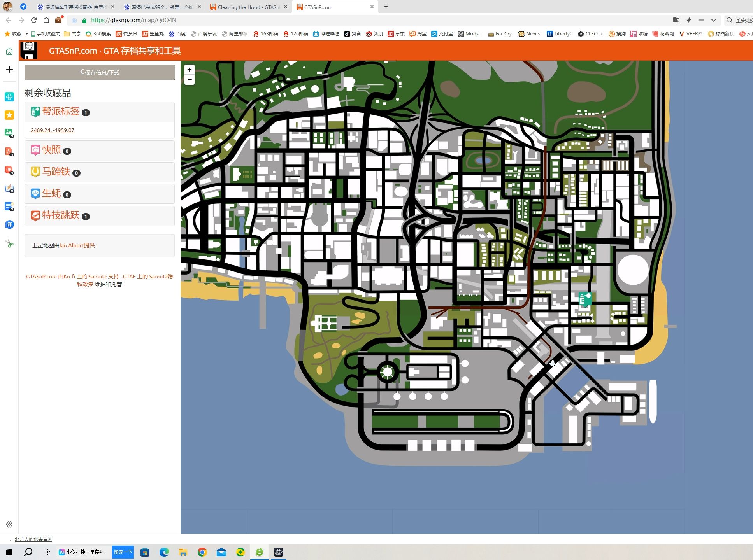This screenshot has width=753, height=560.
Task: Open the browser three-dots menu
Action: [x=701, y=20]
